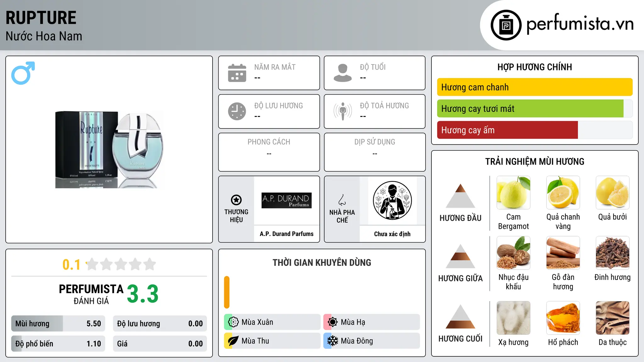Click the TRẢI NGHIỆM MÙI HƯƠNG heading
Viewport: 644px width, 362px height.
[535, 162]
